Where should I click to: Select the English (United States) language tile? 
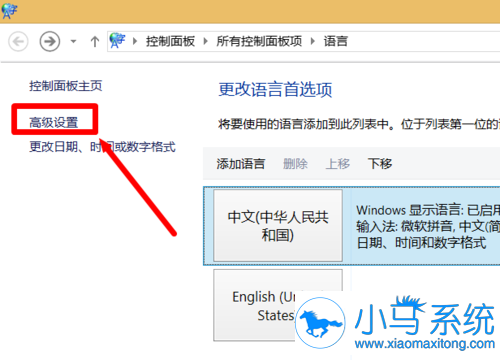point(278,305)
